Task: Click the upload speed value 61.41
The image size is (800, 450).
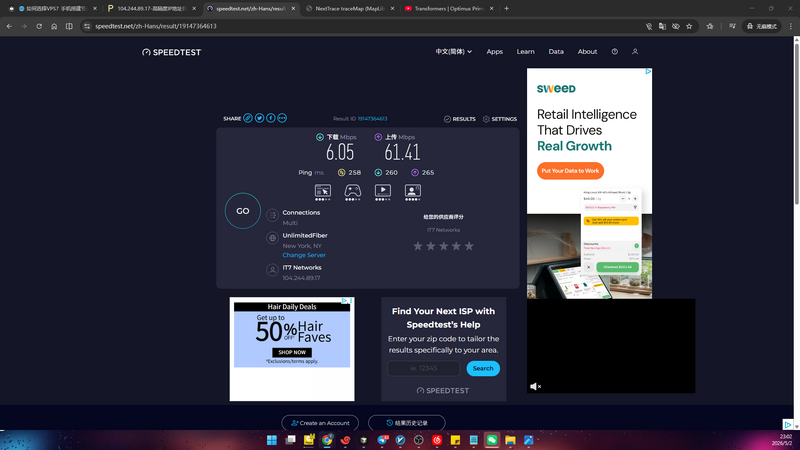Action: point(402,152)
